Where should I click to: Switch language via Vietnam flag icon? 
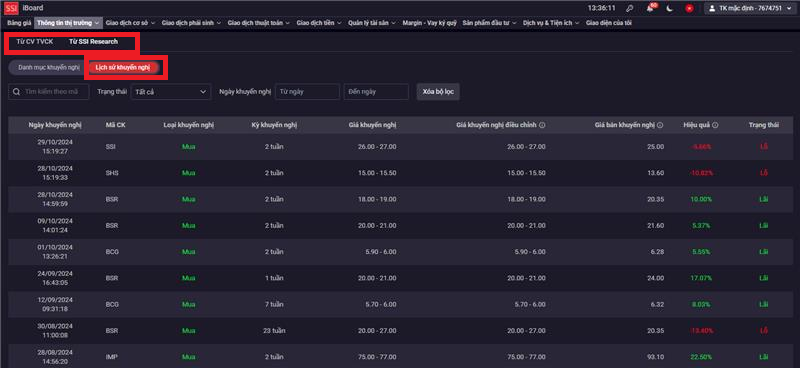[689, 8]
